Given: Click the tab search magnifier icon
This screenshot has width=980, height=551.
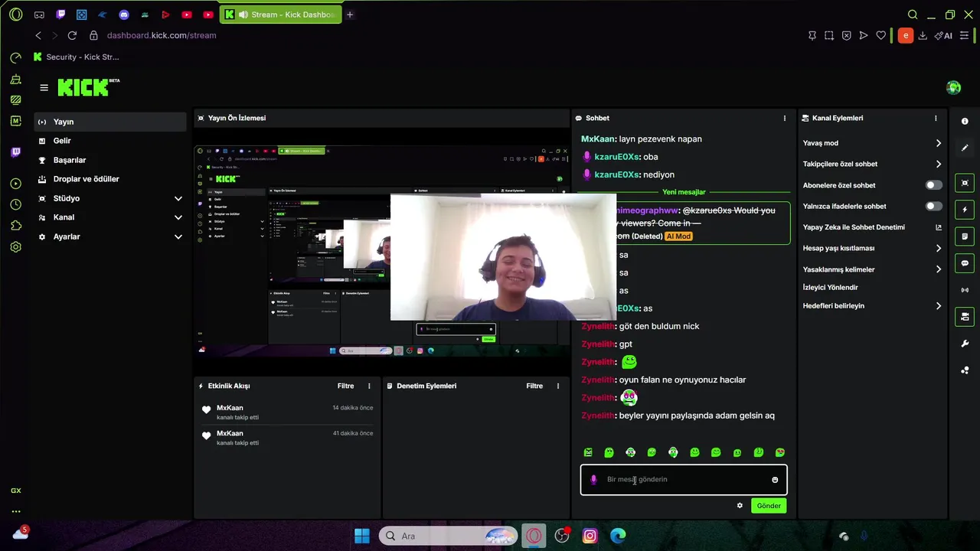Looking at the screenshot, I should [913, 15].
